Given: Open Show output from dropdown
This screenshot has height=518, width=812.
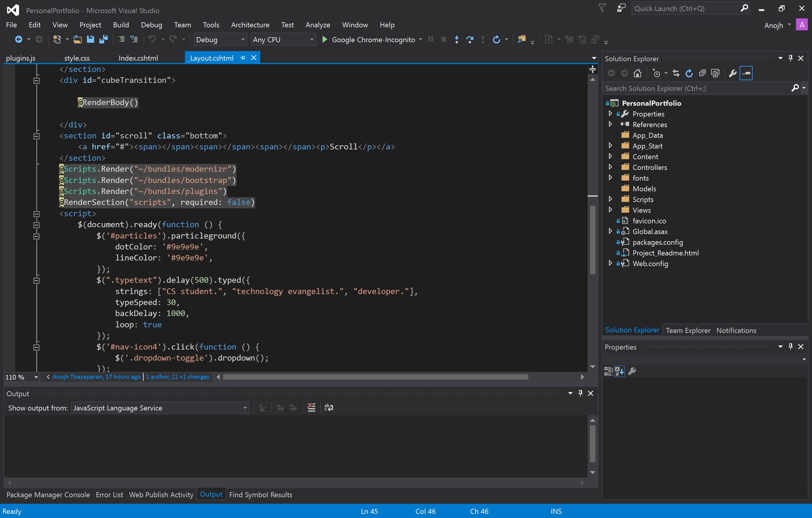Looking at the screenshot, I should pyautogui.click(x=160, y=408).
